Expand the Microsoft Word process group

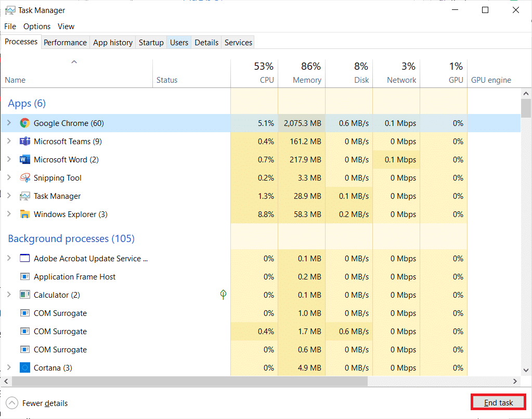(9, 159)
